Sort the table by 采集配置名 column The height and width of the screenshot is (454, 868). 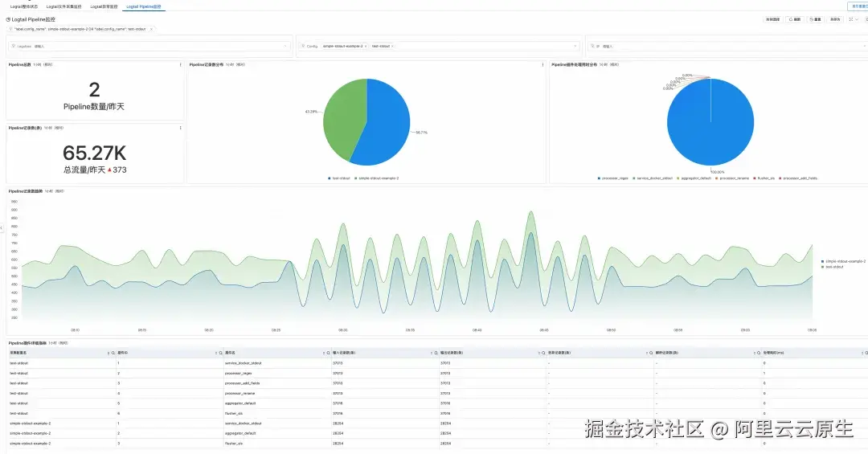click(x=108, y=353)
